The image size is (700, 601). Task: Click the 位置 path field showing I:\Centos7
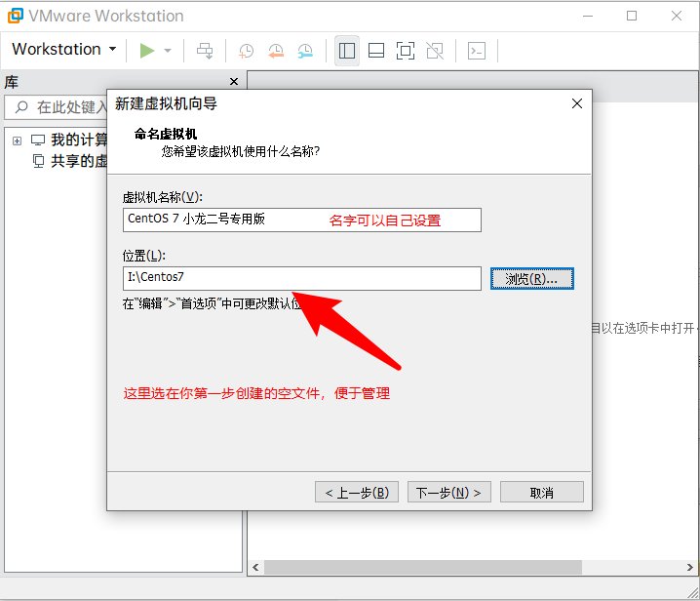(302, 278)
